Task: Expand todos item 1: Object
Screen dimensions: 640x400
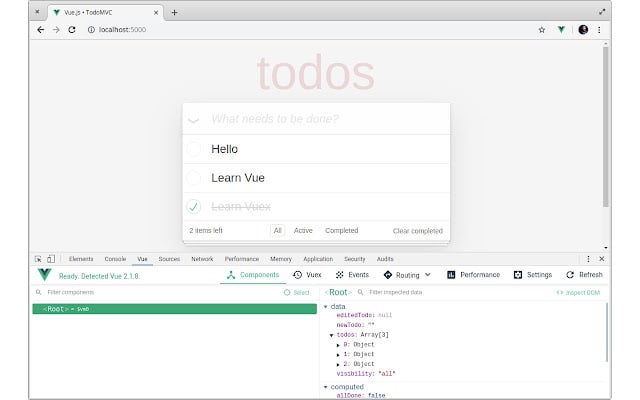Action: coord(338,355)
